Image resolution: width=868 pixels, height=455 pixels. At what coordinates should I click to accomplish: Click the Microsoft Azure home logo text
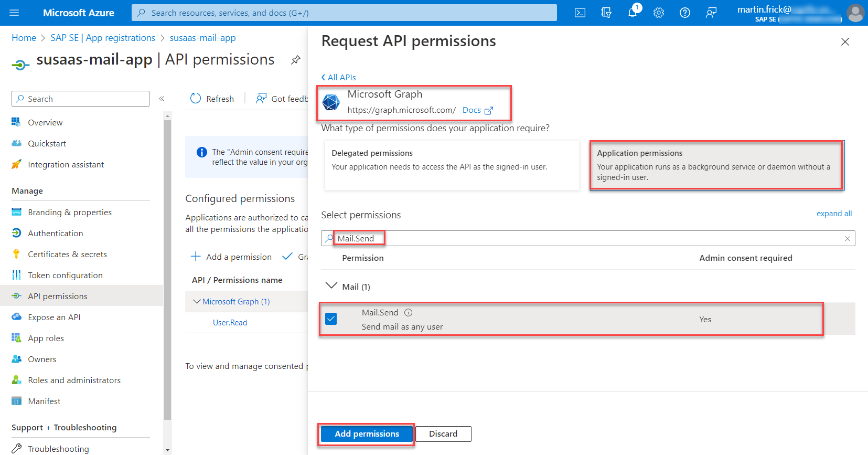tap(79, 13)
